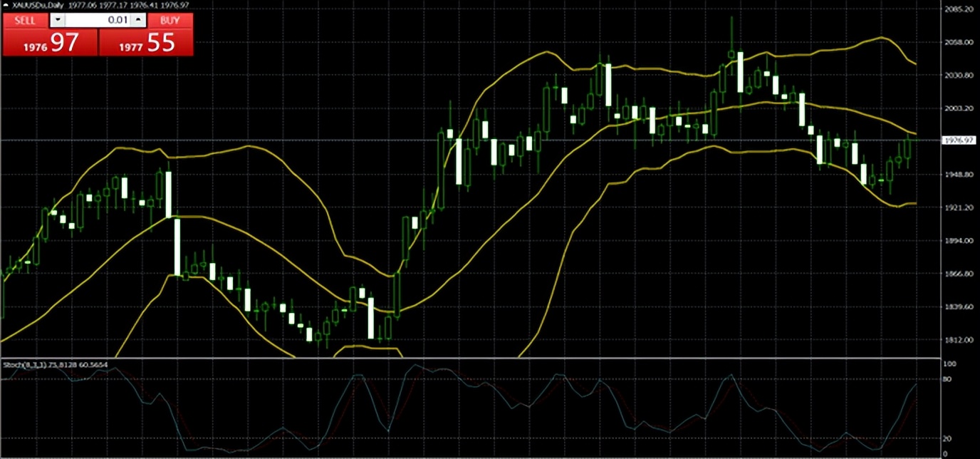Click the current price label 1976.97
The height and width of the screenshot is (459, 980).
pos(958,140)
